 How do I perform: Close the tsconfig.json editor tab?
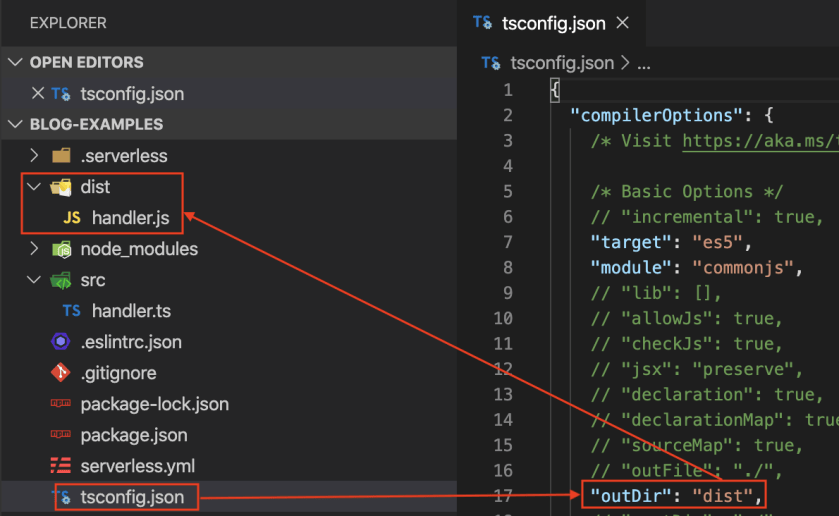(622, 22)
